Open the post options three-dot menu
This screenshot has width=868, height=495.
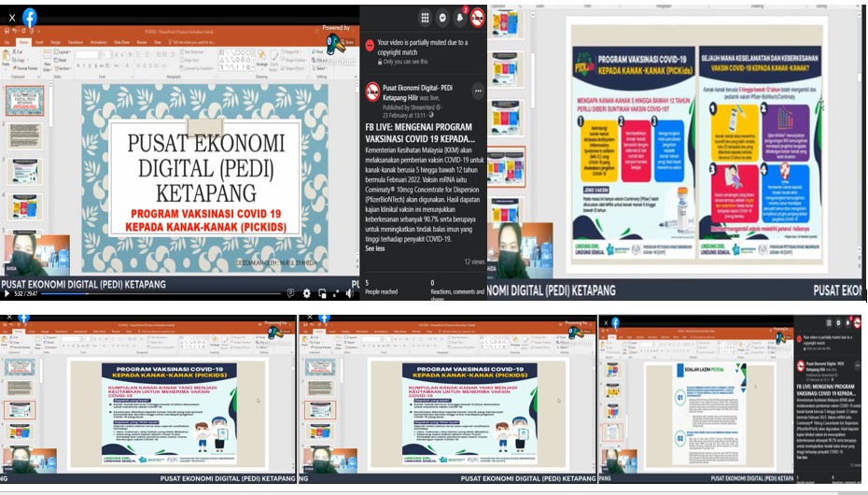click(x=478, y=91)
